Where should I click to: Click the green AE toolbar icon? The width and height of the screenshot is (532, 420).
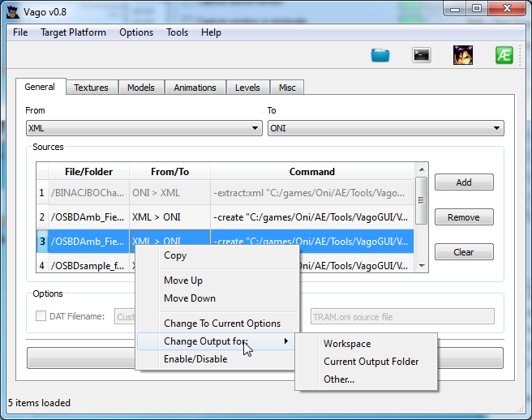[x=504, y=55]
